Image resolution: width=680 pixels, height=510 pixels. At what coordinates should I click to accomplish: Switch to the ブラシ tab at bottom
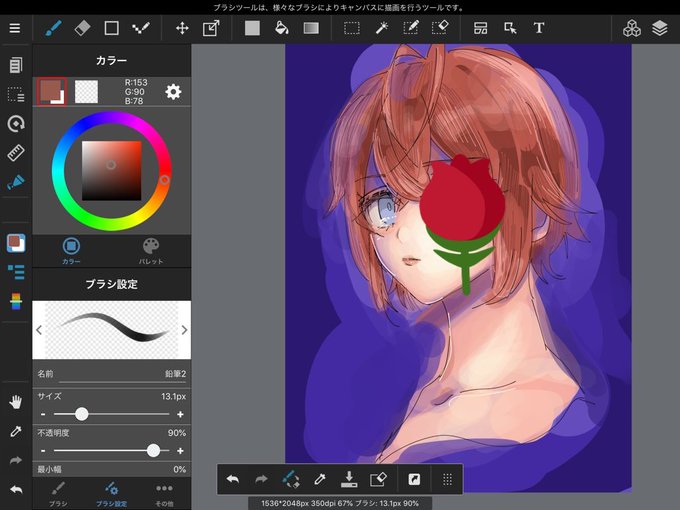pos(58,494)
